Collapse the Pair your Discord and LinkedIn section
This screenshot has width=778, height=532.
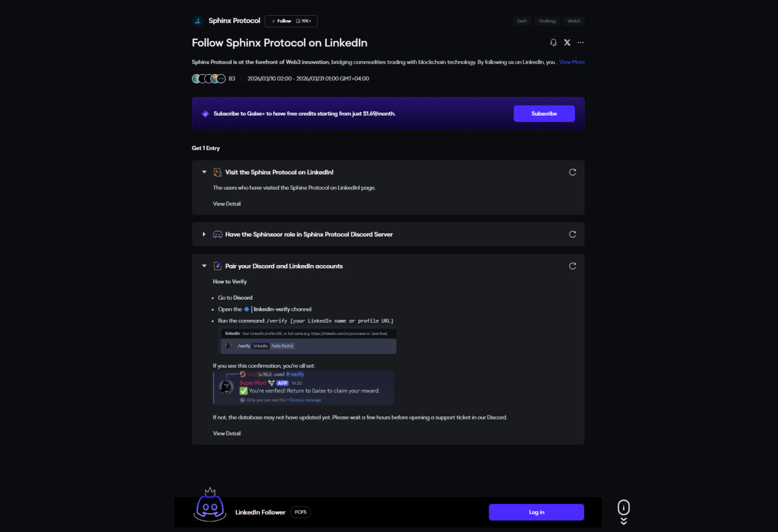click(204, 266)
